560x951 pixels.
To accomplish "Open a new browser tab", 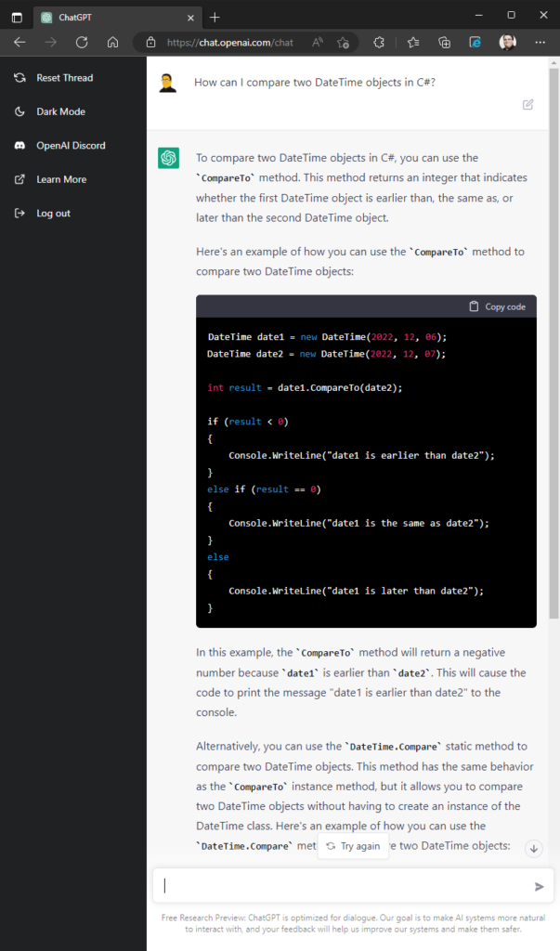I will (x=215, y=17).
